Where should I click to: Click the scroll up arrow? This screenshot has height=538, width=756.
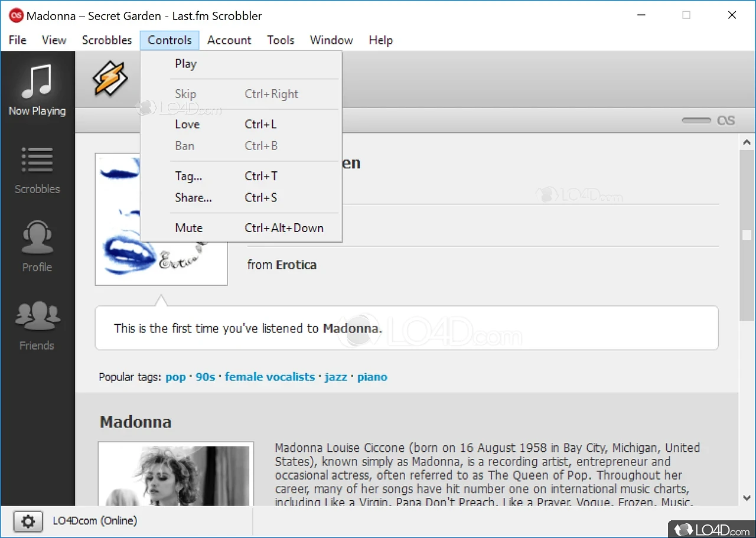point(747,142)
